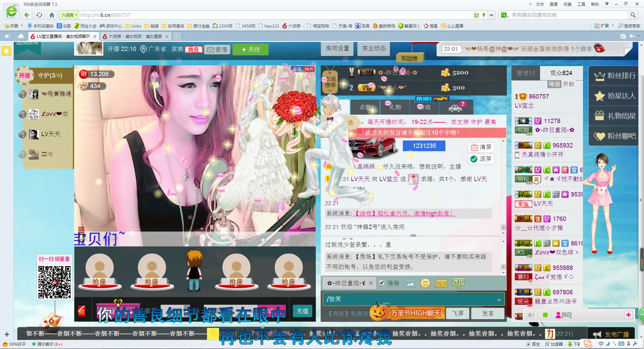This screenshot has height=349, width=644.
Task: Click the 军团榜 legion ranking tag
Action: pos(409,58)
